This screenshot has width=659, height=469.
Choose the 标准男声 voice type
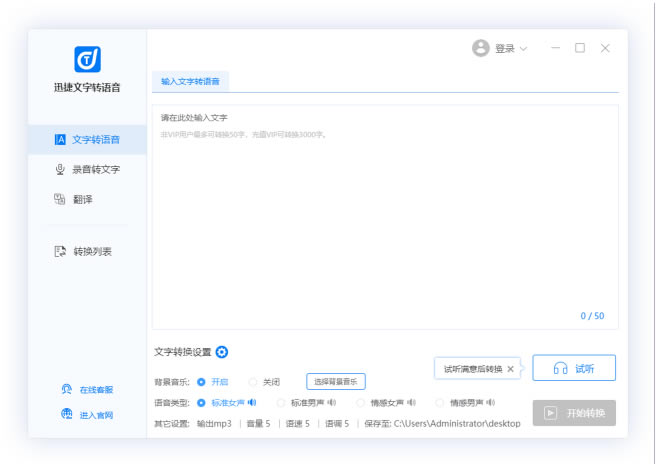tap(281, 403)
